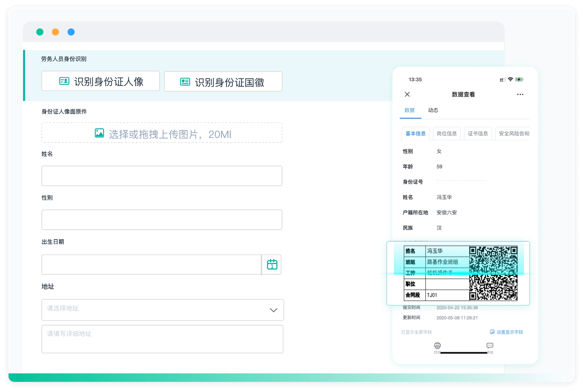Image resolution: width=583 pixels, height=392 pixels.
Task: Select the 基本信息 tab
Action: 415,133
